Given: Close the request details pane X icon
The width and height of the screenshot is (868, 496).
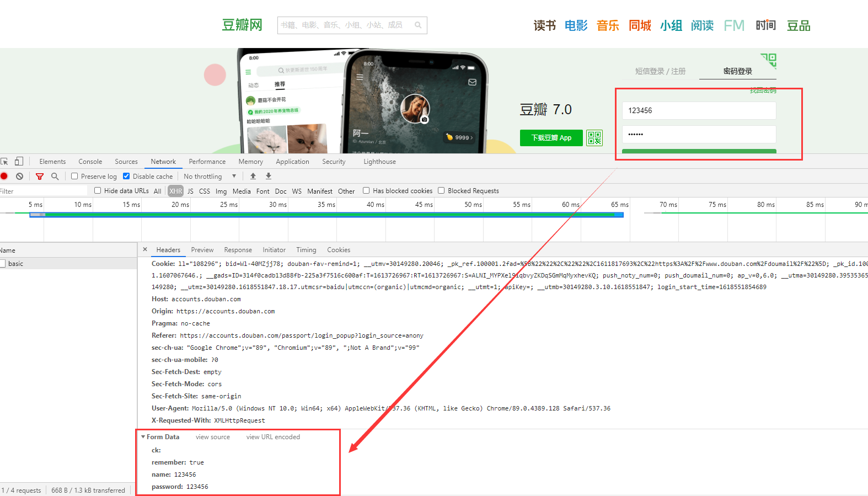Looking at the screenshot, I should pyautogui.click(x=145, y=249).
